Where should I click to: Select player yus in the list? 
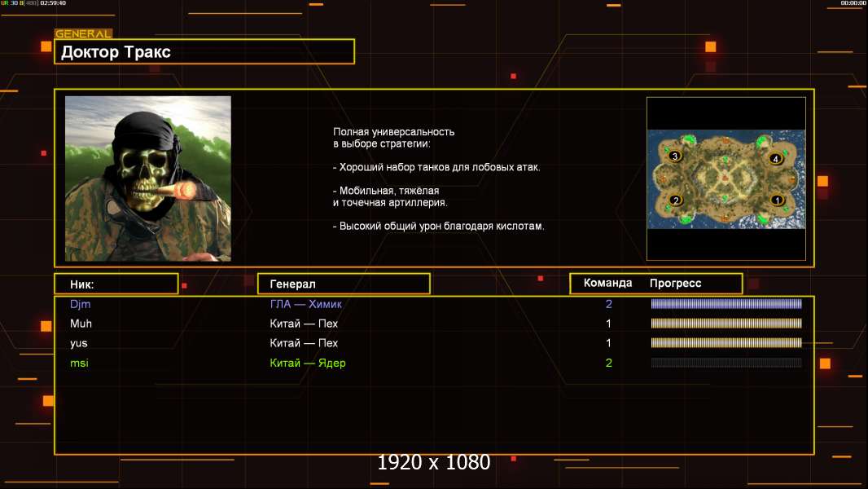pyautogui.click(x=79, y=343)
